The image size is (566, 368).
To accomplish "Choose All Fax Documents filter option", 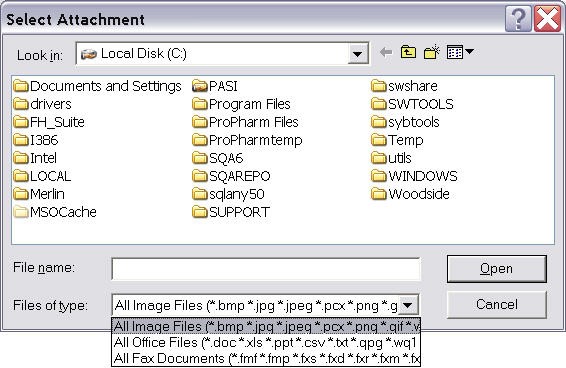I will [266, 358].
